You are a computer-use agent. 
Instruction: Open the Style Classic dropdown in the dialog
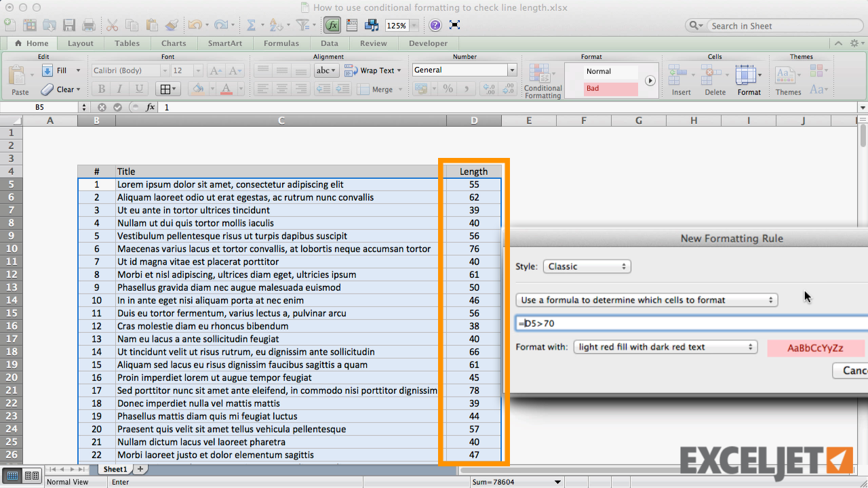point(587,266)
